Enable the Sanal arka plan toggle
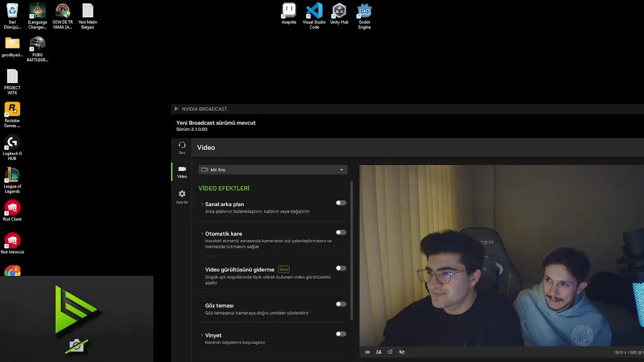This screenshot has width=644, height=362. (x=341, y=203)
